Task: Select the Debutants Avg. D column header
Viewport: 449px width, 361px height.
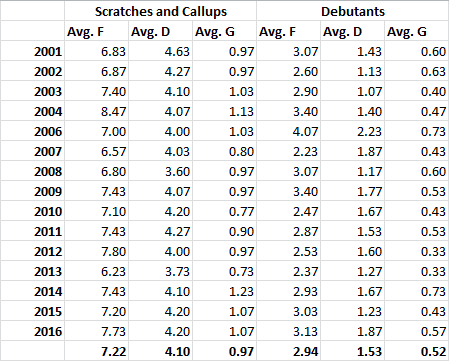Action: coord(352,31)
